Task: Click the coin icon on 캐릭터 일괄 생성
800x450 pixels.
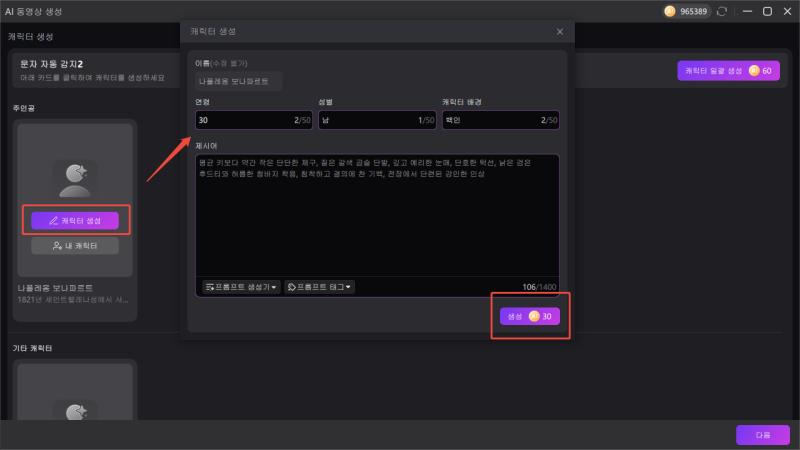Action: click(x=754, y=70)
